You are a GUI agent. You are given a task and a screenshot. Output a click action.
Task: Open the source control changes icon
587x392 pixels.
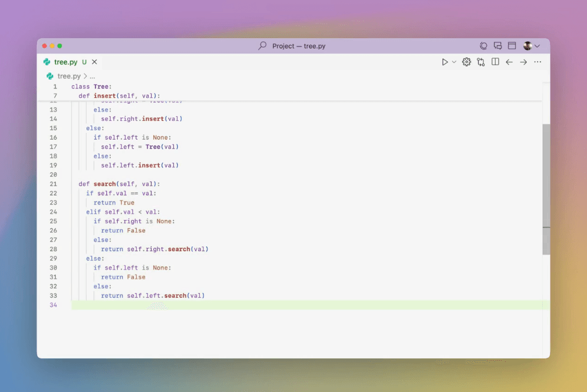tap(481, 62)
